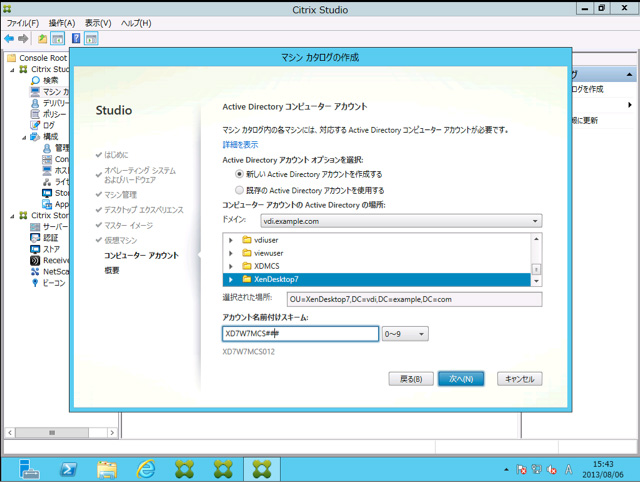Collapse the 構成 configuration tree node
Viewport: 640px width, 482px height.
point(24,137)
